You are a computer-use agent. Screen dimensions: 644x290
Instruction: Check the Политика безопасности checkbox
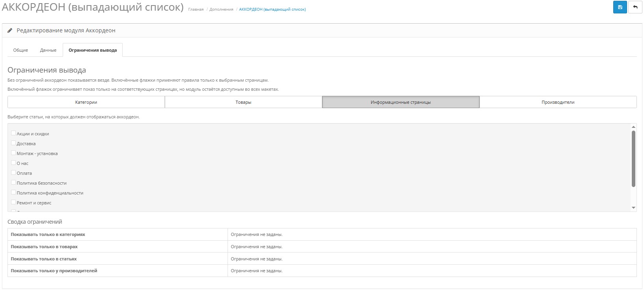coord(13,183)
